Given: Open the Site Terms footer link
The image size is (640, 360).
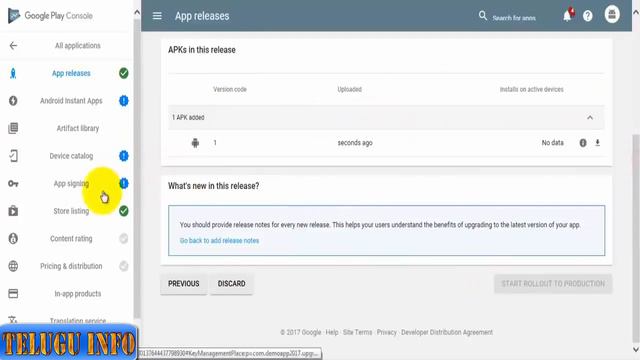Looking at the screenshot, I should pyautogui.click(x=358, y=332).
